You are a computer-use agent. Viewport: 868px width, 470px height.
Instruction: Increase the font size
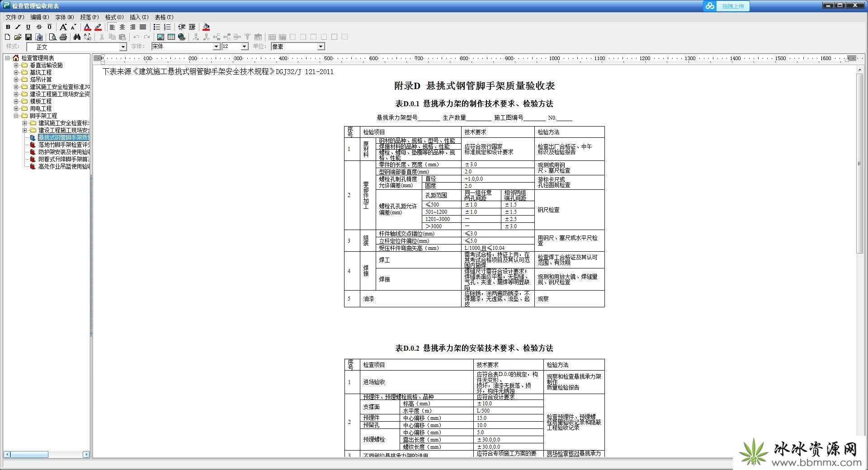63,27
